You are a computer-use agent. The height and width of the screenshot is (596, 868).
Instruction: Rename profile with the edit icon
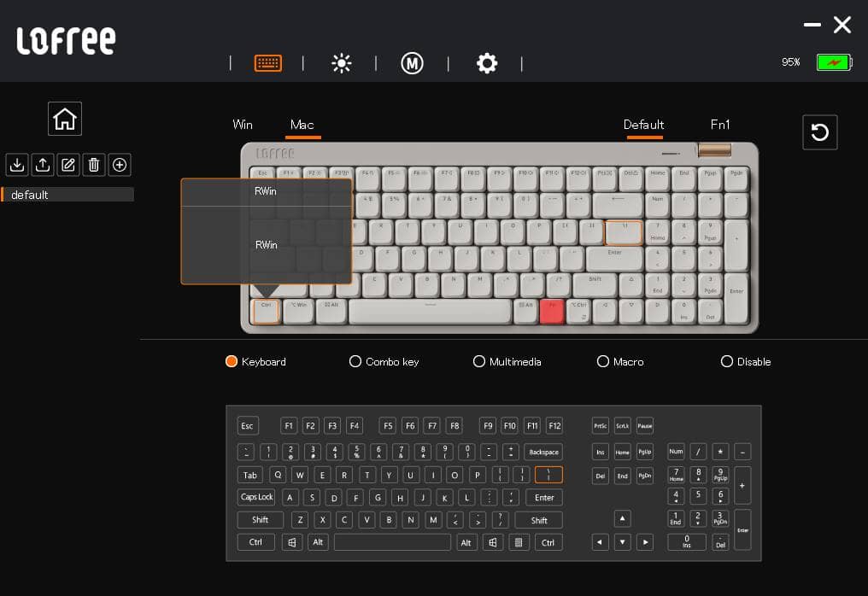coord(68,165)
